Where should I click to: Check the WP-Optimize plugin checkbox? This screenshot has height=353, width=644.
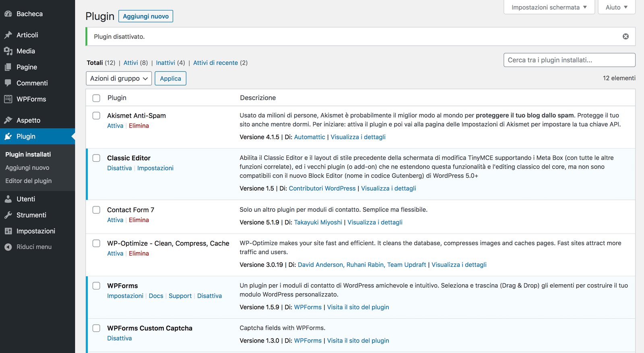[96, 243]
